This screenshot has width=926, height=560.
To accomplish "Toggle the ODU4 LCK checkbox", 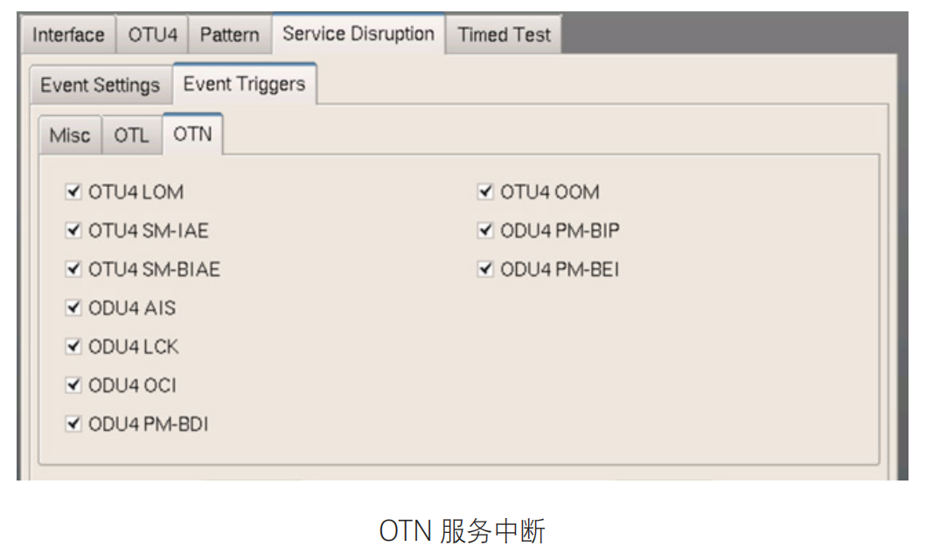I will coord(74,347).
